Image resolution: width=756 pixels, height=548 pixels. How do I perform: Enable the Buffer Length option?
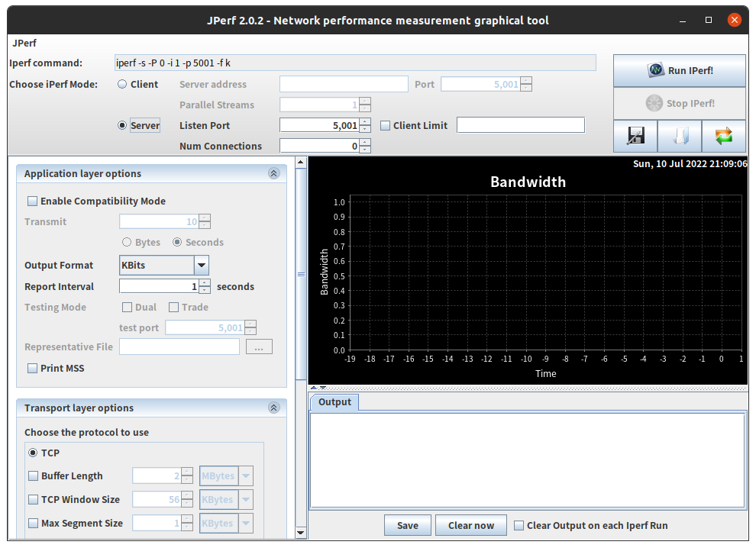point(34,475)
